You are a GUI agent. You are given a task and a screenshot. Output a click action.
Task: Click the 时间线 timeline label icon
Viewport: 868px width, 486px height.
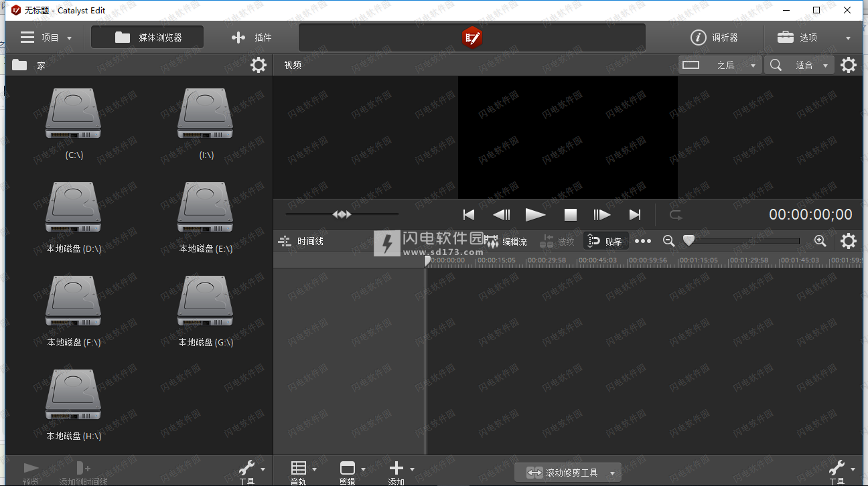pos(285,241)
